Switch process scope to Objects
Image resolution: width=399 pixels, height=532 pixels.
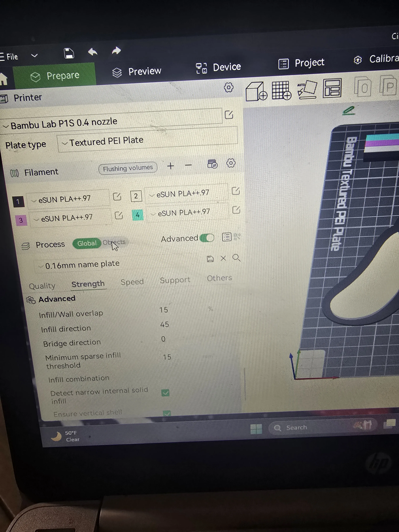[x=114, y=242]
